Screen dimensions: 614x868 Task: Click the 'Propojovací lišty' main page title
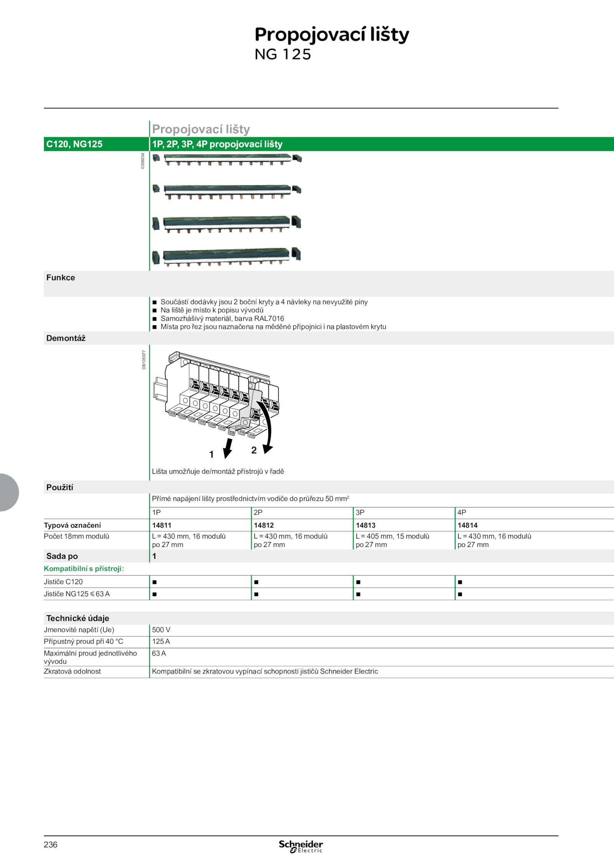coord(332,35)
